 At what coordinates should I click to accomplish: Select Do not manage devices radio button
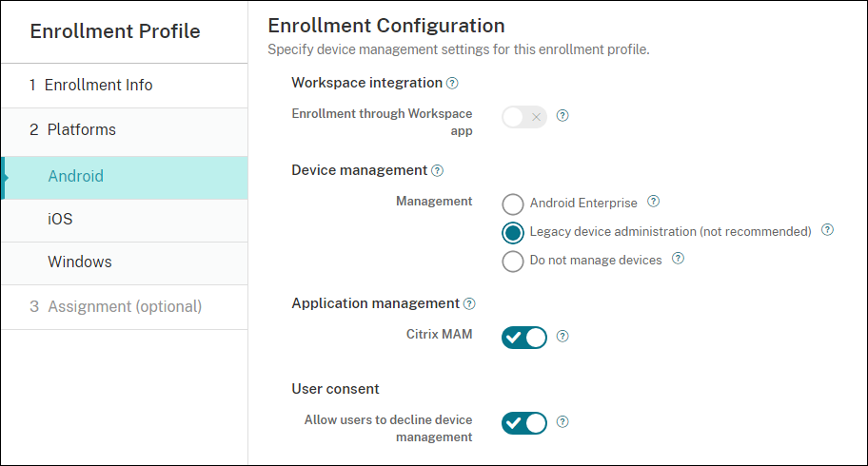coord(513,261)
